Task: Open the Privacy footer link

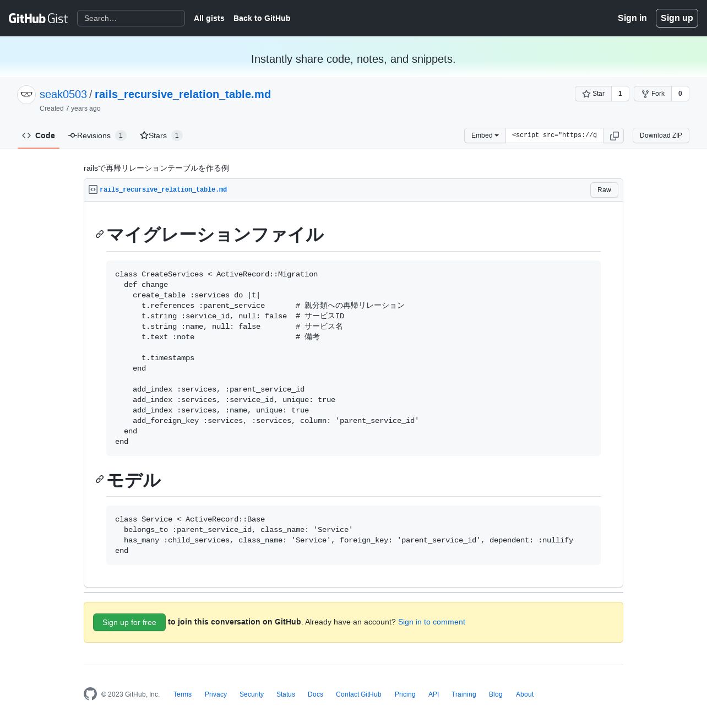Action: (216, 694)
